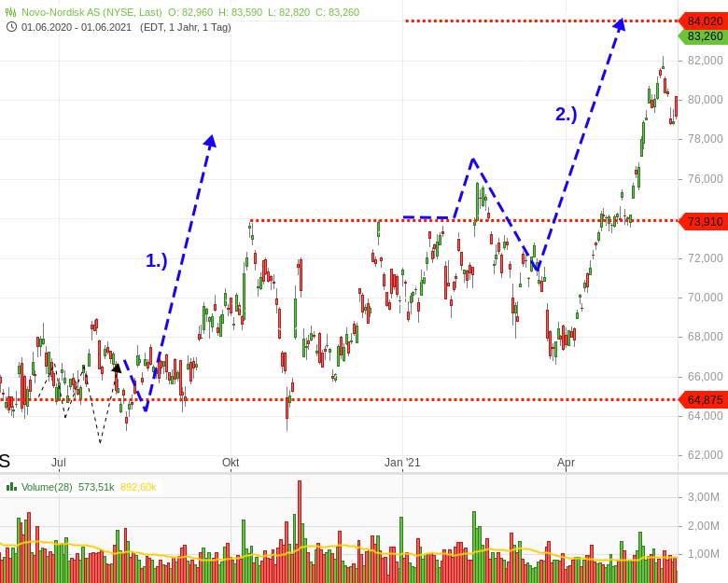Click the 64,000 price axis tick

click(x=706, y=415)
